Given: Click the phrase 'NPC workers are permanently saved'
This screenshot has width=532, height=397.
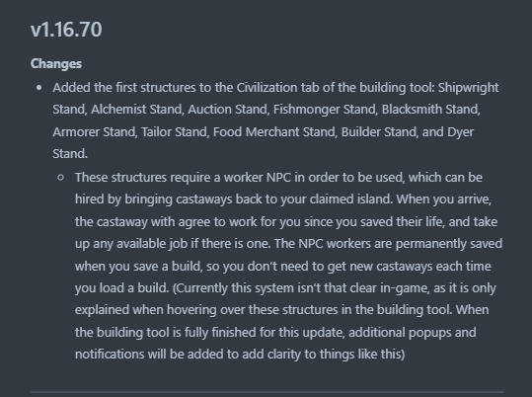Looking at the screenshot, I should [401, 244].
